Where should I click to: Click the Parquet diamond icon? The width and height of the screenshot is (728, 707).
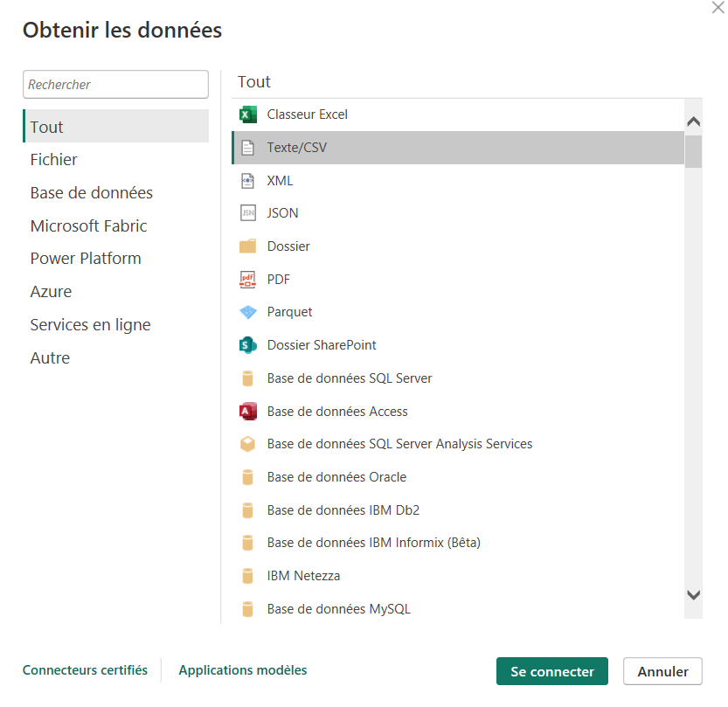point(248,312)
